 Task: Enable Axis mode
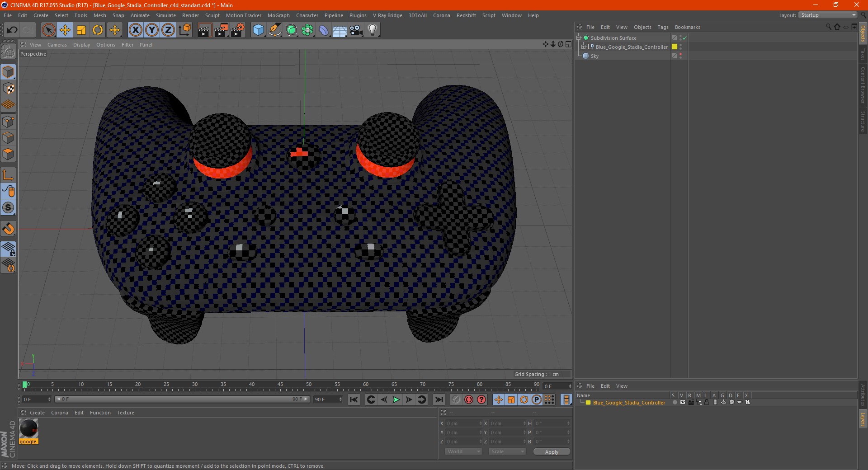click(8, 175)
